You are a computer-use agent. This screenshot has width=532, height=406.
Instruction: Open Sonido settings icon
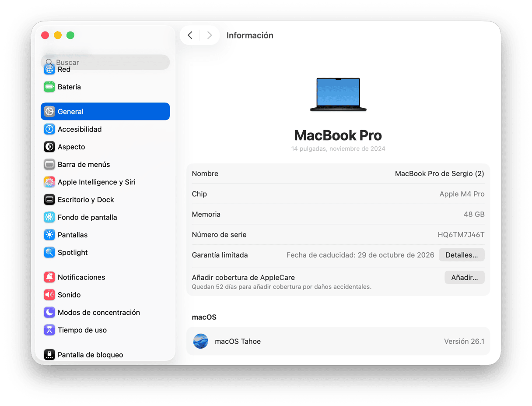[x=49, y=295]
